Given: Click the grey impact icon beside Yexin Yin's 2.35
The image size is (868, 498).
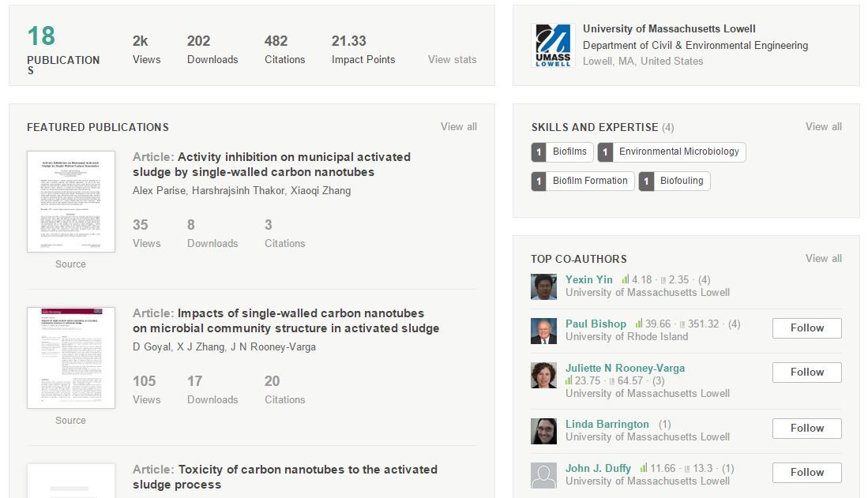Looking at the screenshot, I should click(663, 280).
